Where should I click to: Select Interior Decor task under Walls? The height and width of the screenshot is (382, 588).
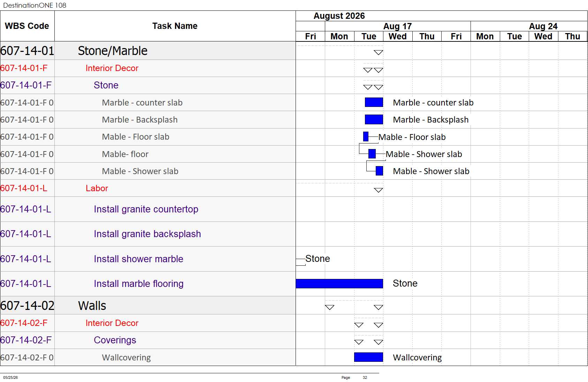click(x=112, y=323)
